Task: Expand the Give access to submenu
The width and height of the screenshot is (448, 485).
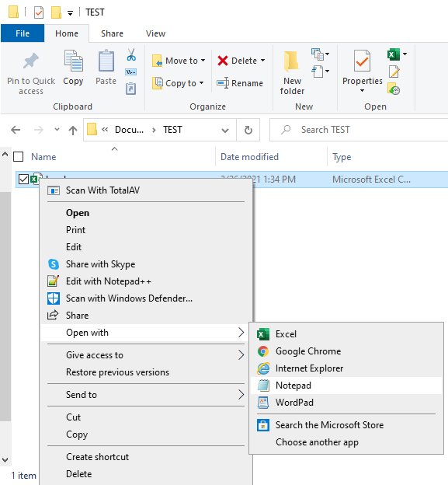Action: tap(146, 355)
